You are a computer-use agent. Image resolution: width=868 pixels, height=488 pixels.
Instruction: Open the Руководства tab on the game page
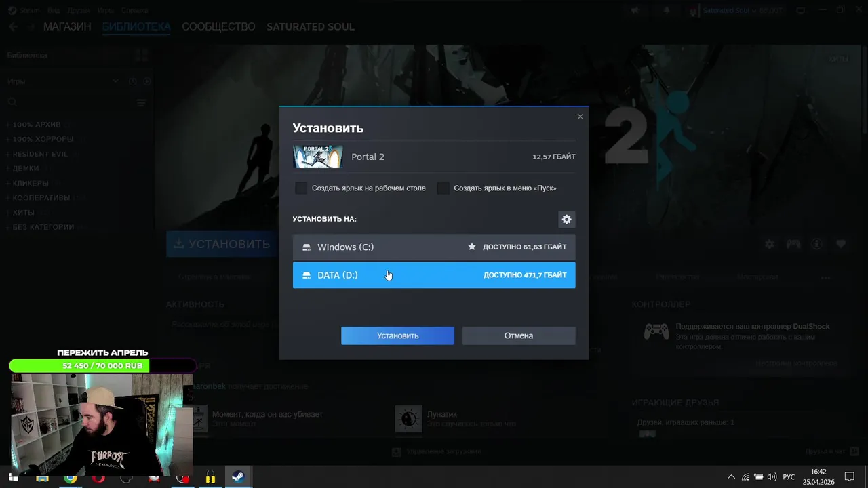[677, 277]
